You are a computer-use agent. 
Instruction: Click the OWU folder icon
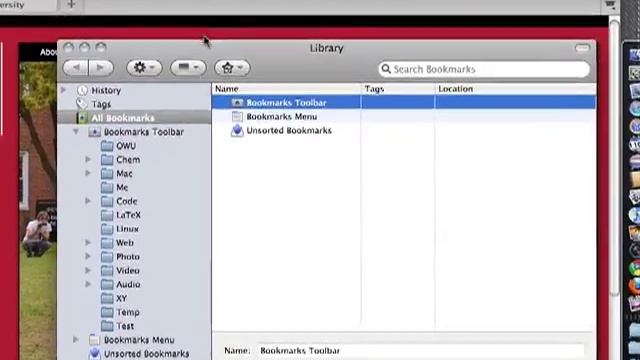107,146
